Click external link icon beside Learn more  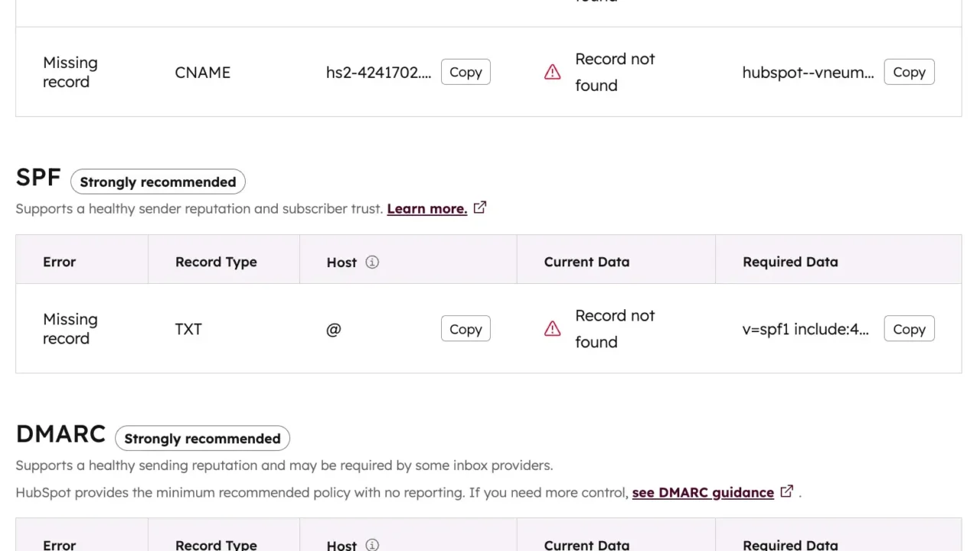click(480, 207)
